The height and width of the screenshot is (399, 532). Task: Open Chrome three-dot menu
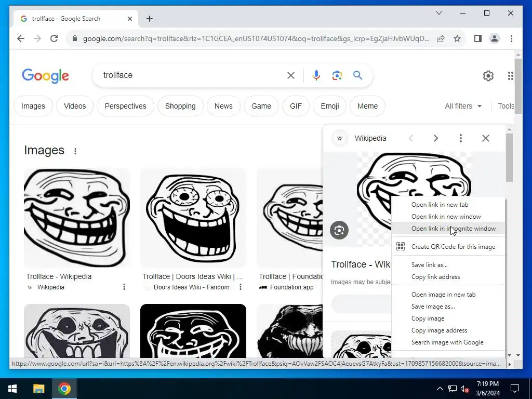[511, 38]
